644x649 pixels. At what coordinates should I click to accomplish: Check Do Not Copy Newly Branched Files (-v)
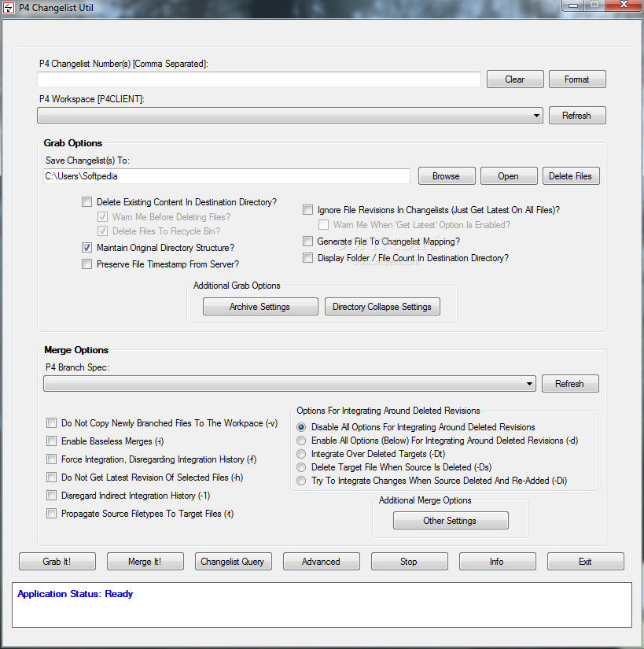52,423
